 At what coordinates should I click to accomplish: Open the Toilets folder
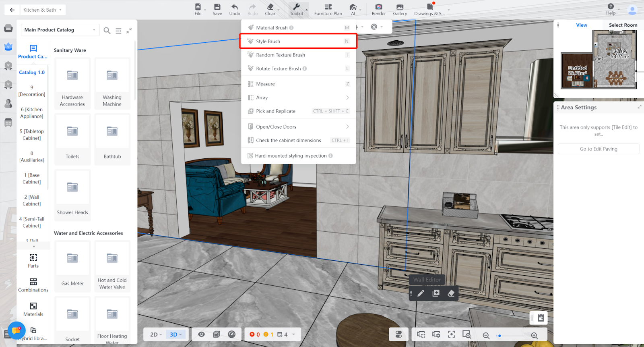click(72, 139)
